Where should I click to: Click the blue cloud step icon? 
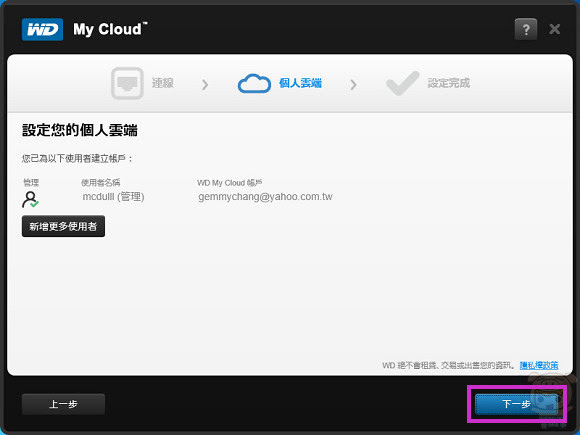point(254,84)
